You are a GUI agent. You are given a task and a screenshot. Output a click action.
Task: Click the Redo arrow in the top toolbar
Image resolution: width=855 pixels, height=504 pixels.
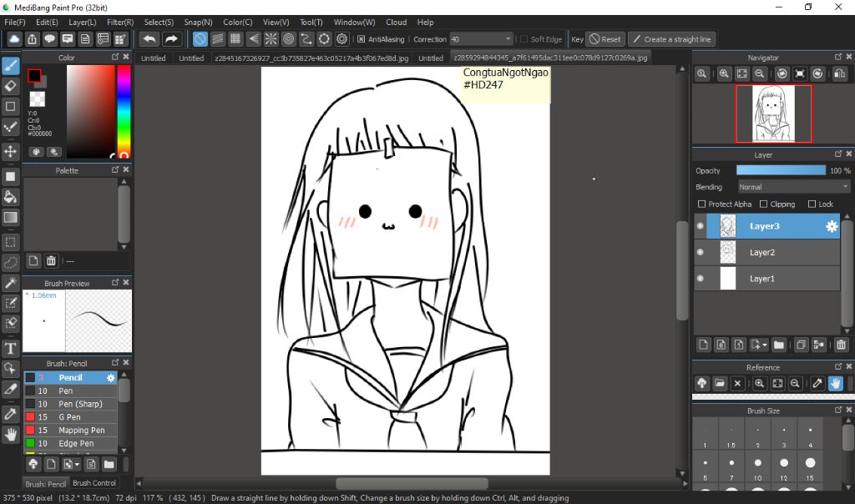point(171,39)
